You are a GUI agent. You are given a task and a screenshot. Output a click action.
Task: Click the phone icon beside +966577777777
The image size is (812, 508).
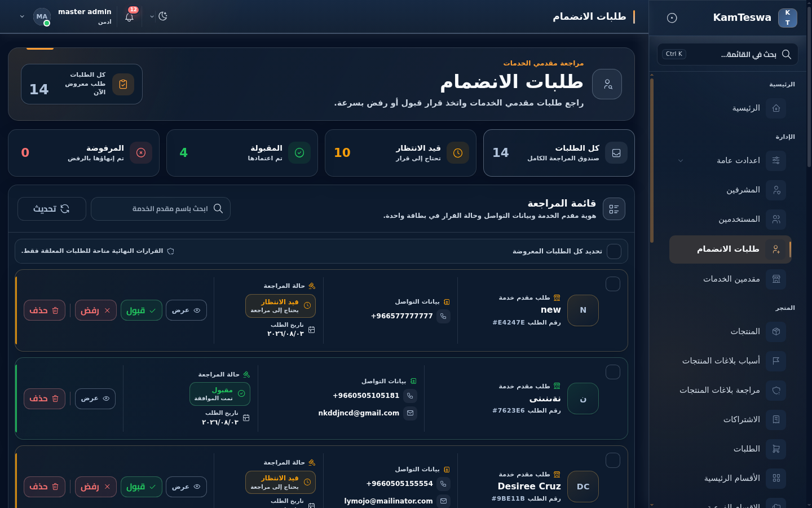[444, 317]
